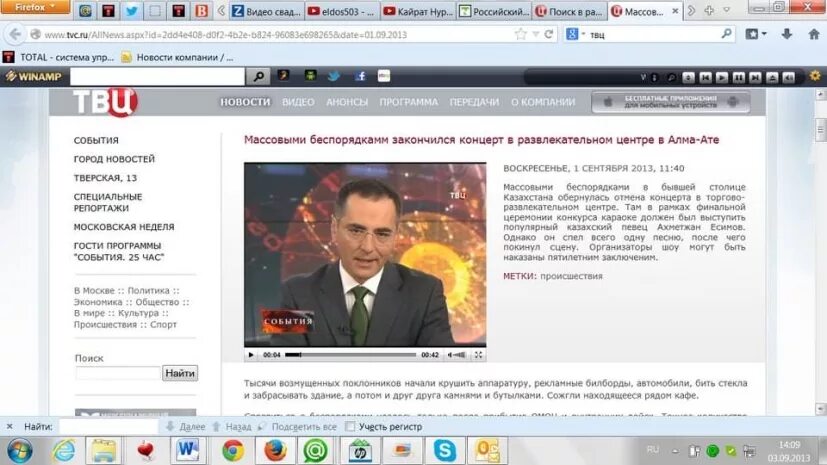827x465 pixels.
Task: Open a new tab with plus icon
Action: (709, 11)
